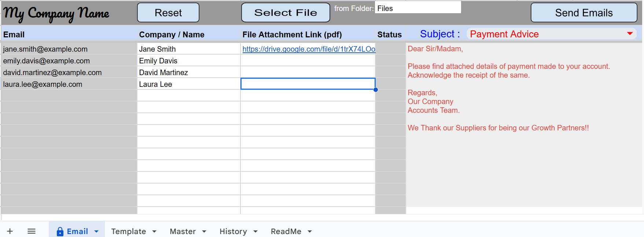Click the Select File button
This screenshot has height=237, width=644.
[286, 12]
